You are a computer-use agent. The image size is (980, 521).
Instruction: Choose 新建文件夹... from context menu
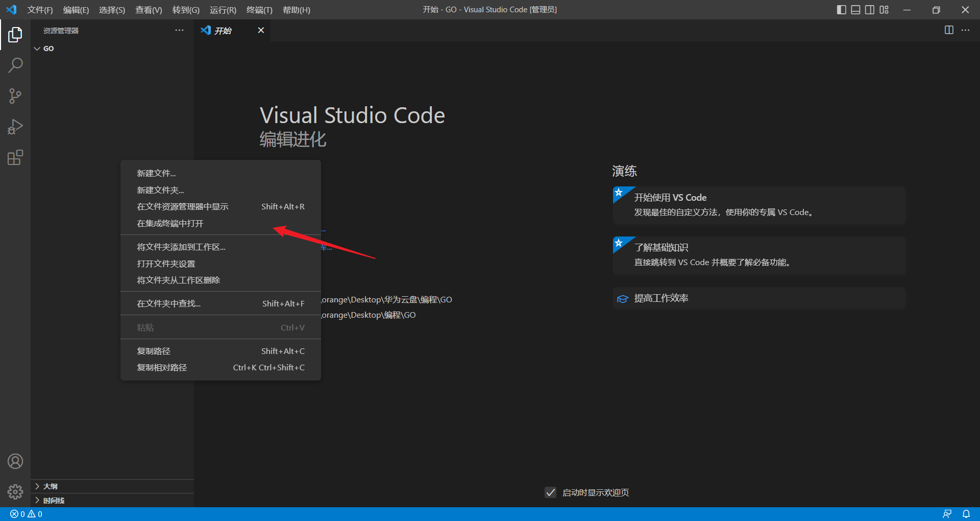(220, 190)
